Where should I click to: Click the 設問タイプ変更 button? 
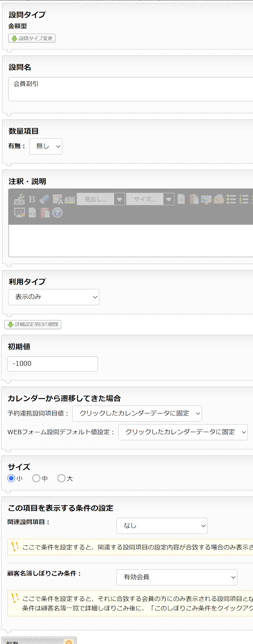click(32, 38)
